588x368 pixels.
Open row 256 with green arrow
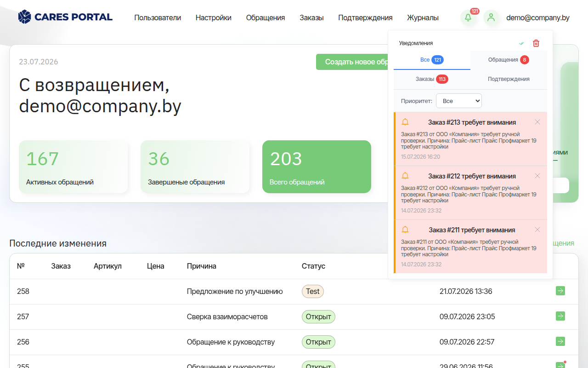(x=560, y=341)
